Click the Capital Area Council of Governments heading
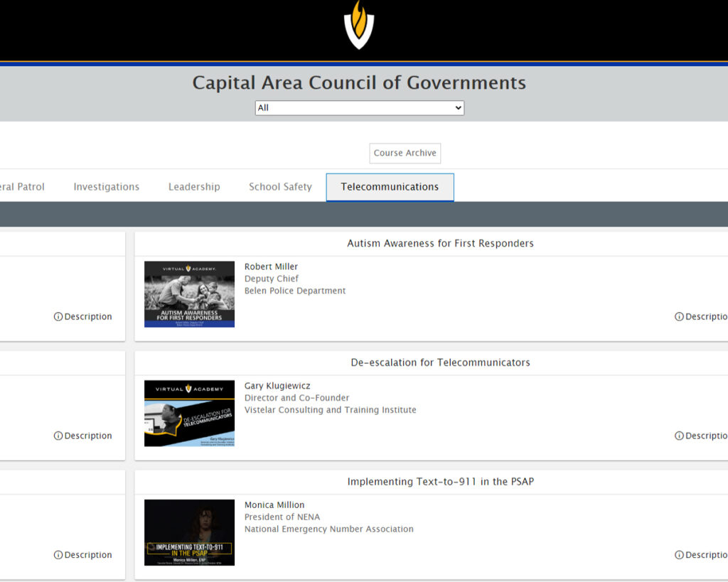The height and width of the screenshot is (582, 728). 359,82
